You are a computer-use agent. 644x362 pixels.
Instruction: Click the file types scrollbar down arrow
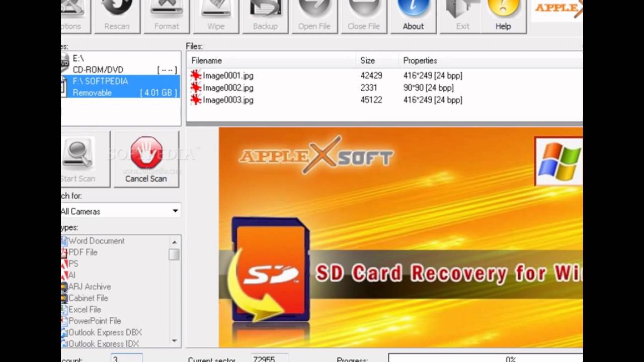174,340
